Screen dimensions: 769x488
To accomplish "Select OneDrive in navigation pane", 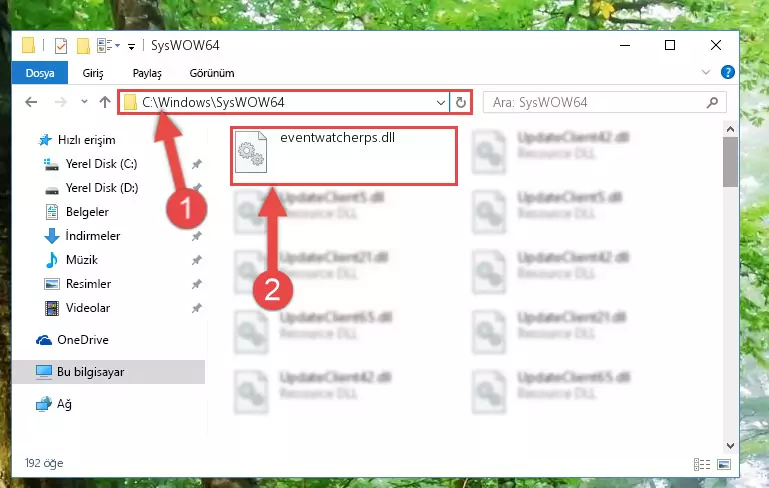I will tap(83, 340).
